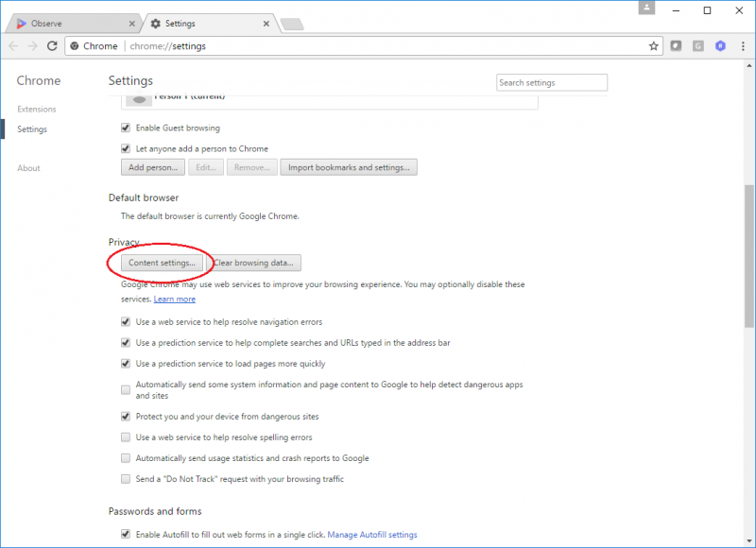Image resolution: width=756 pixels, height=548 pixels.
Task: Click the gray G extension icon
Action: (x=698, y=46)
